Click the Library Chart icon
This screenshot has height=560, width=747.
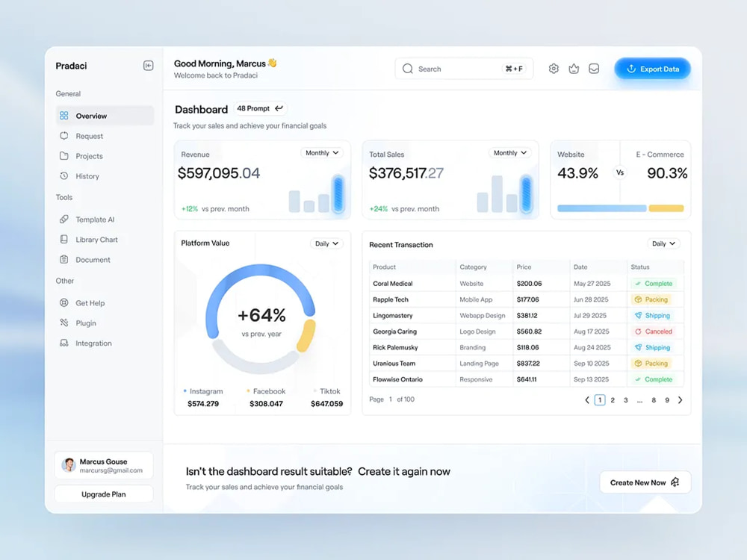(63, 239)
